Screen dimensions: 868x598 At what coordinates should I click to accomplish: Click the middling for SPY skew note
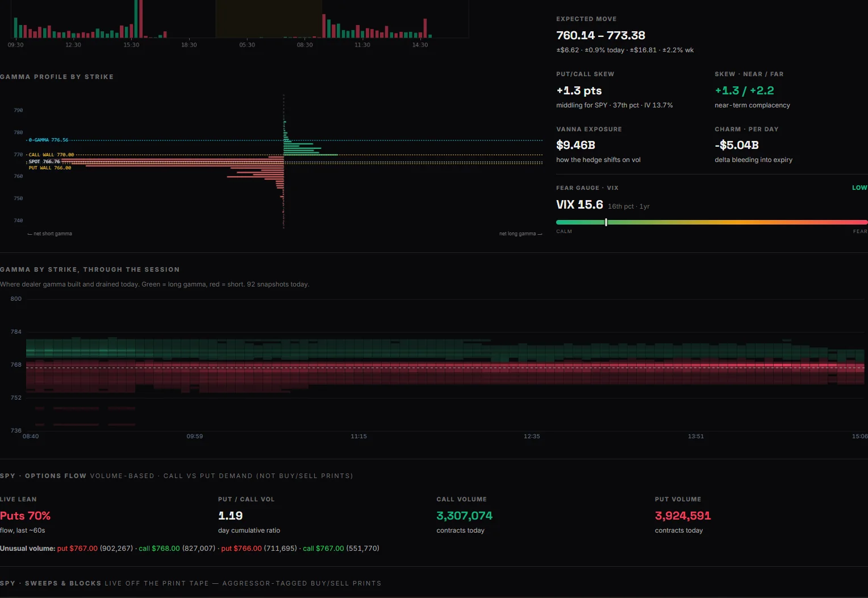[x=614, y=105]
